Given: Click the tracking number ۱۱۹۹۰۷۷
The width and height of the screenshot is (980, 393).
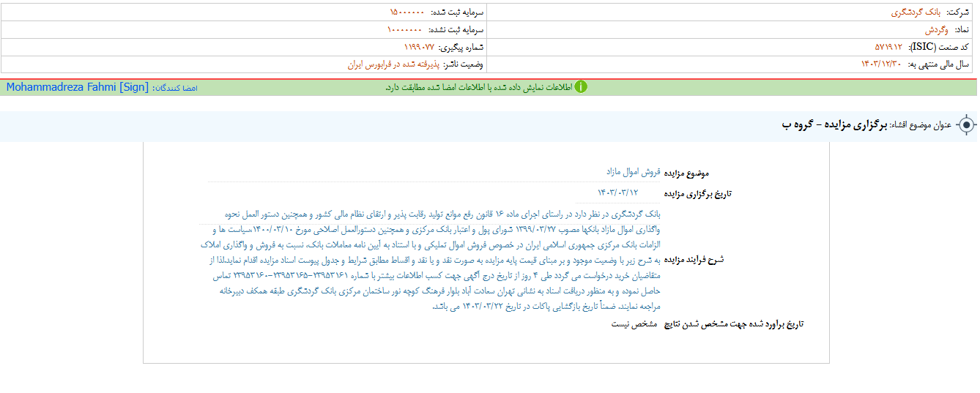Looking at the screenshot, I should coord(409,47).
